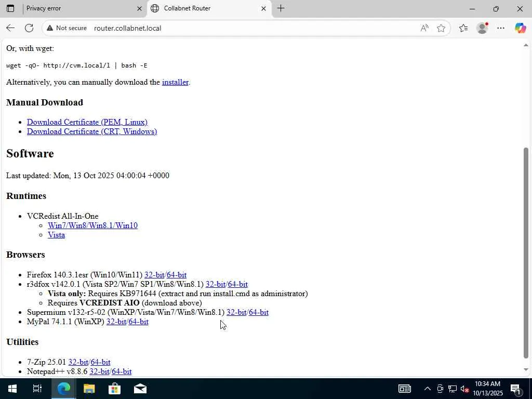The height and width of the screenshot is (399, 532).
Task: Open the installer link
Action: pyautogui.click(x=176, y=82)
